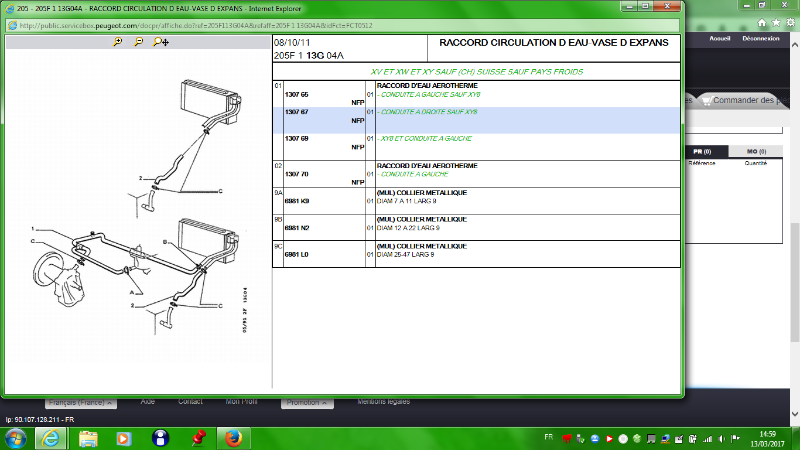Open the network signal tray icon
The width and height of the screenshot is (800, 450).
click(707, 439)
